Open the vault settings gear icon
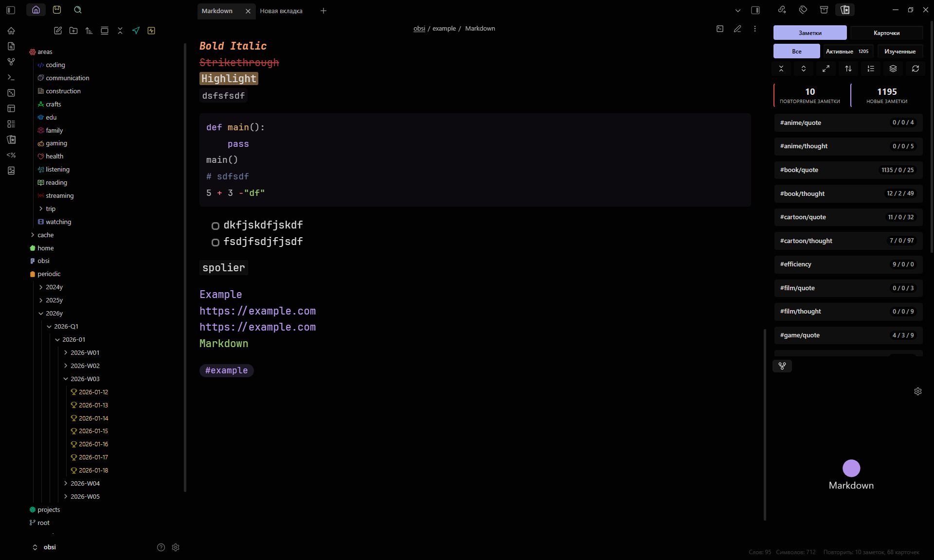Image resolution: width=934 pixels, height=560 pixels. pos(176,547)
